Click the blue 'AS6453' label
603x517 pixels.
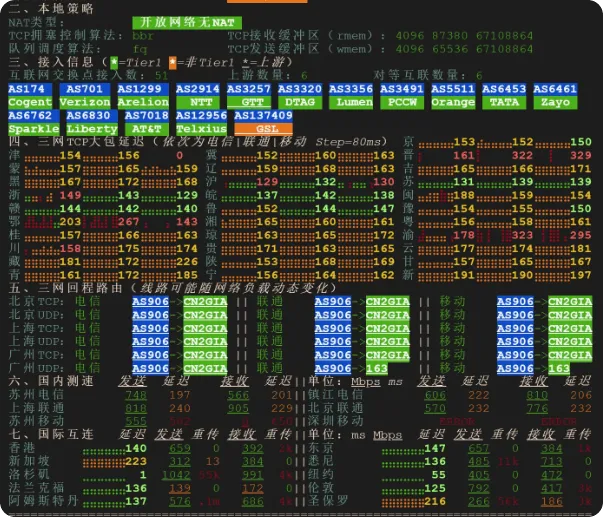coord(504,89)
